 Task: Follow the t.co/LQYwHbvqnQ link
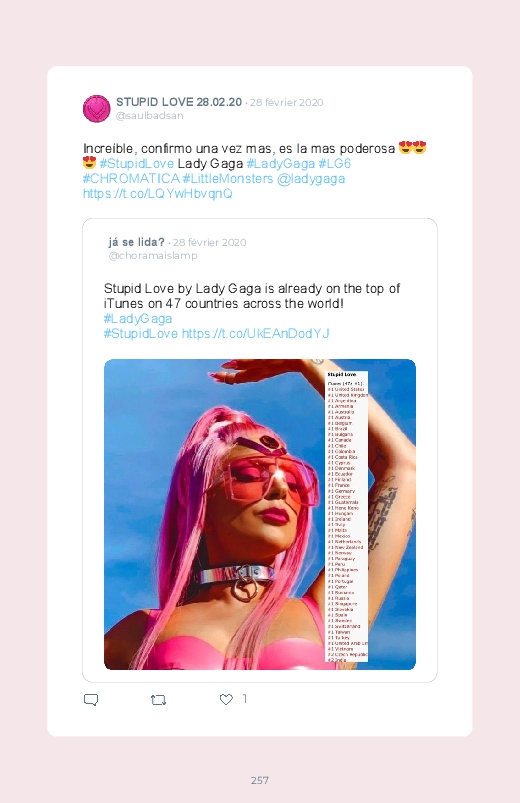pos(158,194)
